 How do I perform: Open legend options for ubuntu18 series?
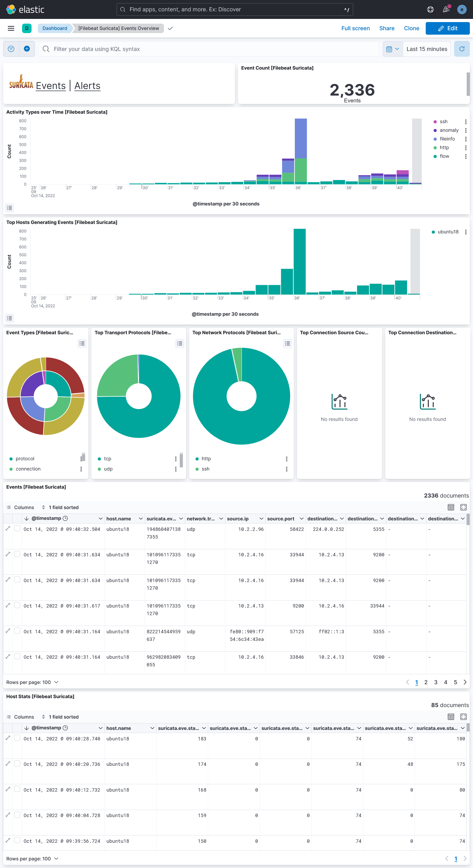click(466, 232)
